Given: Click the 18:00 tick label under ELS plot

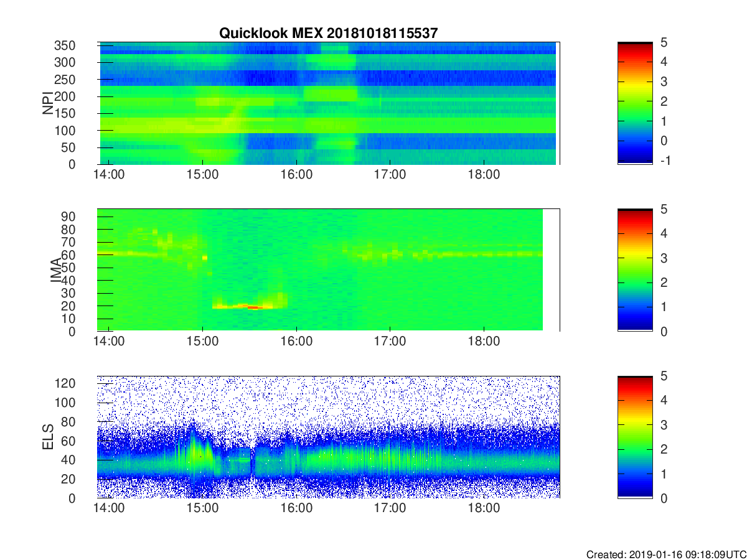Looking at the screenshot, I should [484, 508].
